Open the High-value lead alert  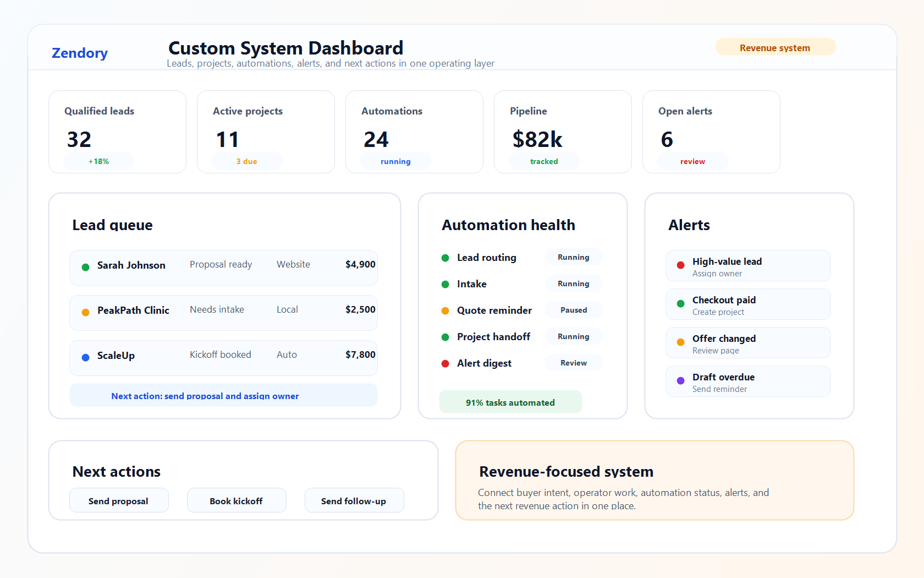click(x=748, y=266)
